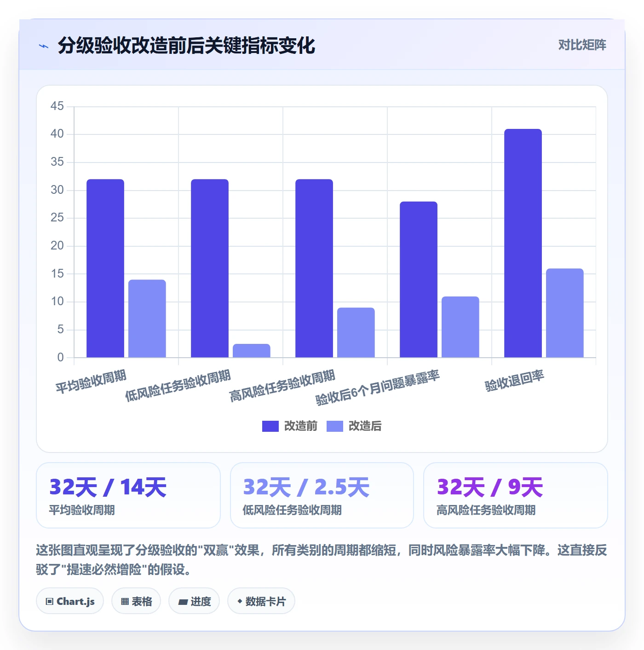Click the caption 低风险任务验收周期 under 32天 / 2.5天
The width and height of the screenshot is (644, 650).
(x=292, y=510)
